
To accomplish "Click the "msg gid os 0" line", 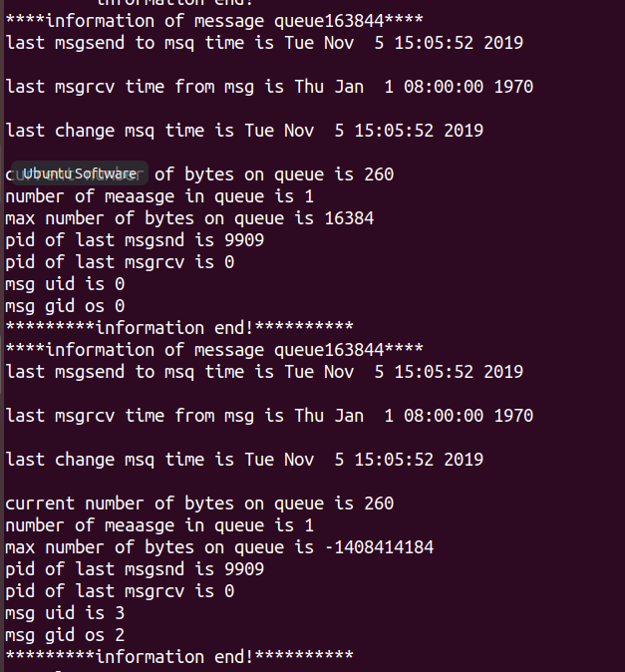I will 65,306.
